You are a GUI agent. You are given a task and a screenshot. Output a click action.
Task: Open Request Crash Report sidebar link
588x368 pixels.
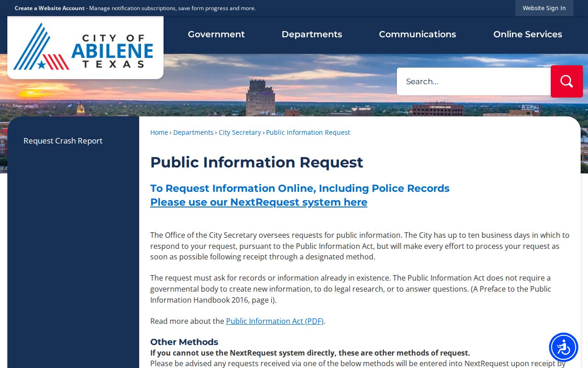click(x=63, y=141)
